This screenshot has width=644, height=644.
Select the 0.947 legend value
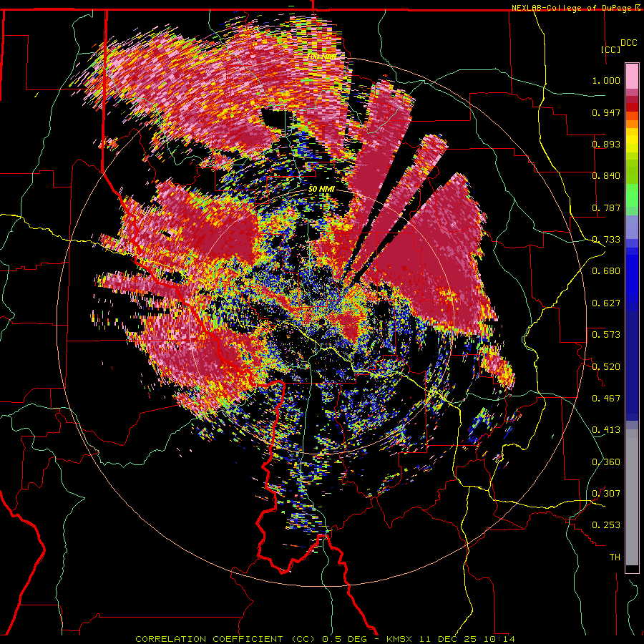606,112
